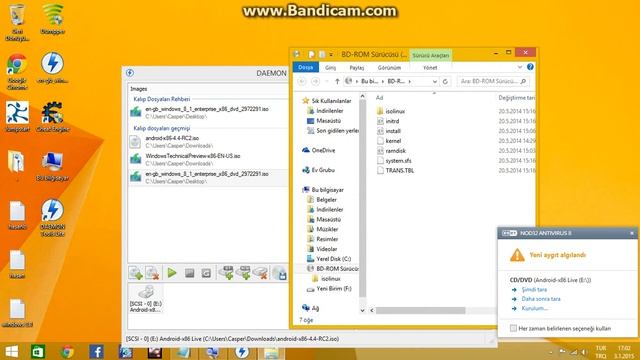Click the Remount icon in DAEMON Tools toolbar
The image size is (640, 360).
tap(206, 273)
